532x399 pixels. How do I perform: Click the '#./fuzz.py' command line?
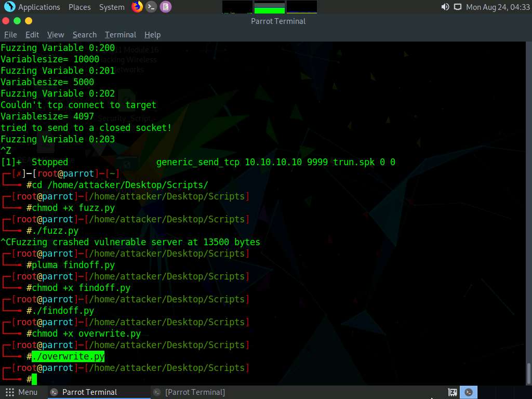point(52,231)
